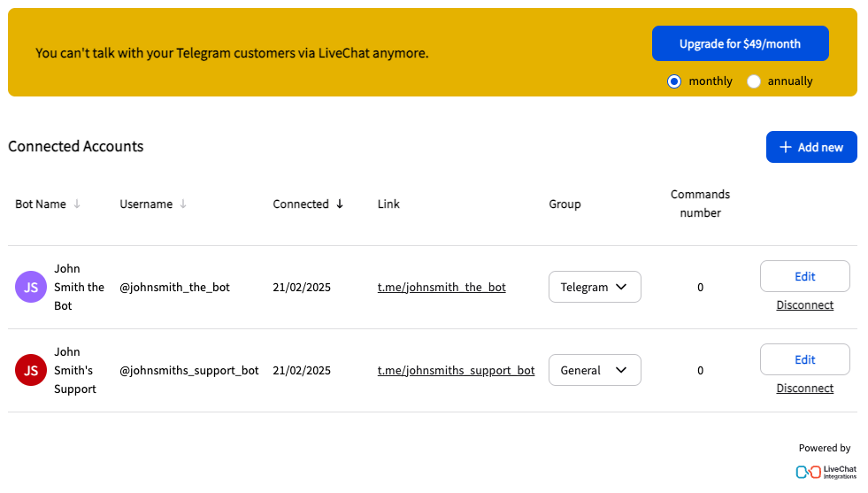Open the General group dropdown
The image size is (868, 493).
pos(595,370)
